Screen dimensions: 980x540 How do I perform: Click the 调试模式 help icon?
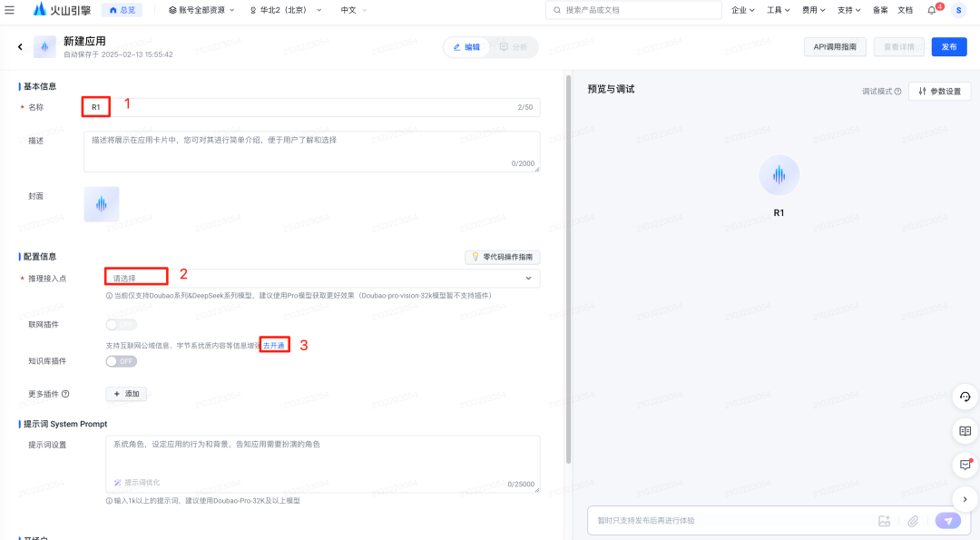898,92
